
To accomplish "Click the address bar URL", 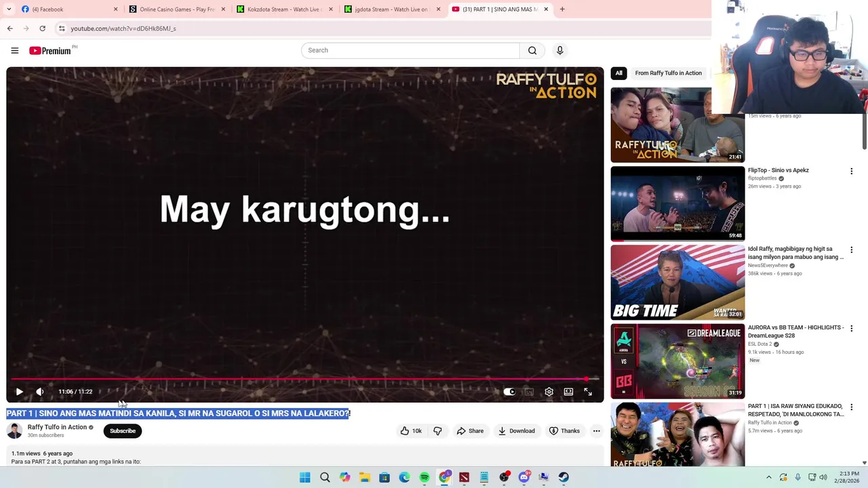I will [123, 28].
